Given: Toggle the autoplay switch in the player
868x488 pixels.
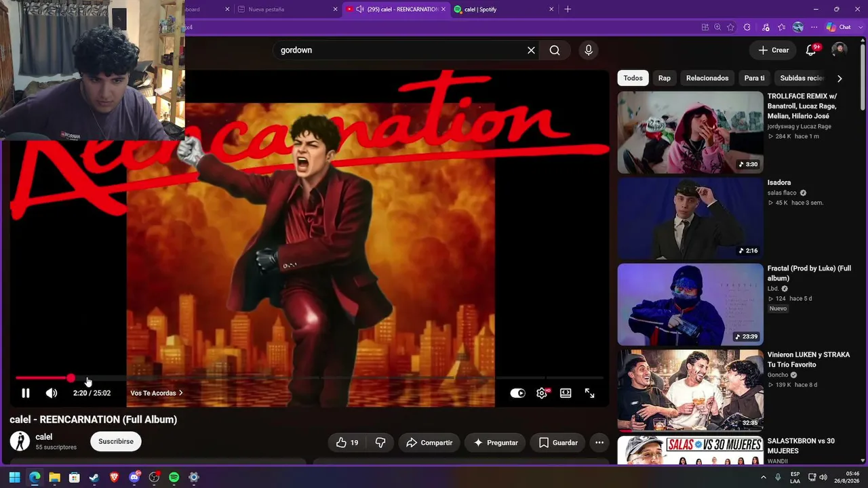Looking at the screenshot, I should 517,393.
